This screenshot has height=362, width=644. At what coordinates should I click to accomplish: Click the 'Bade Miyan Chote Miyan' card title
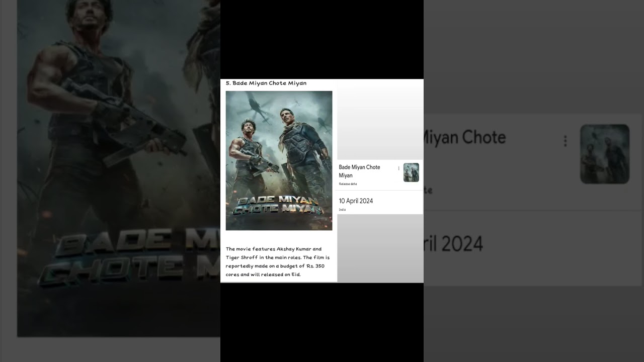pyautogui.click(x=359, y=171)
